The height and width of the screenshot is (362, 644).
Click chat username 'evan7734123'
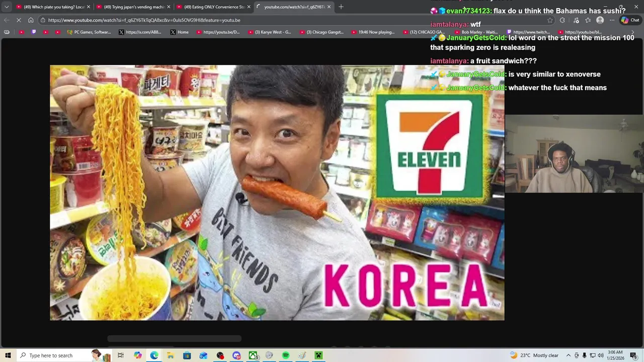pyautogui.click(x=468, y=11)
